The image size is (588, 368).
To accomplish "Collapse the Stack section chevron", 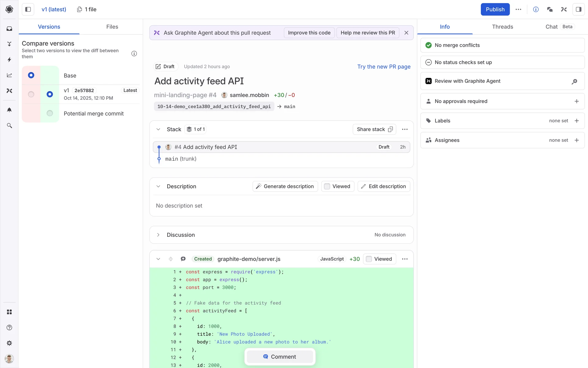I will 158,129.
